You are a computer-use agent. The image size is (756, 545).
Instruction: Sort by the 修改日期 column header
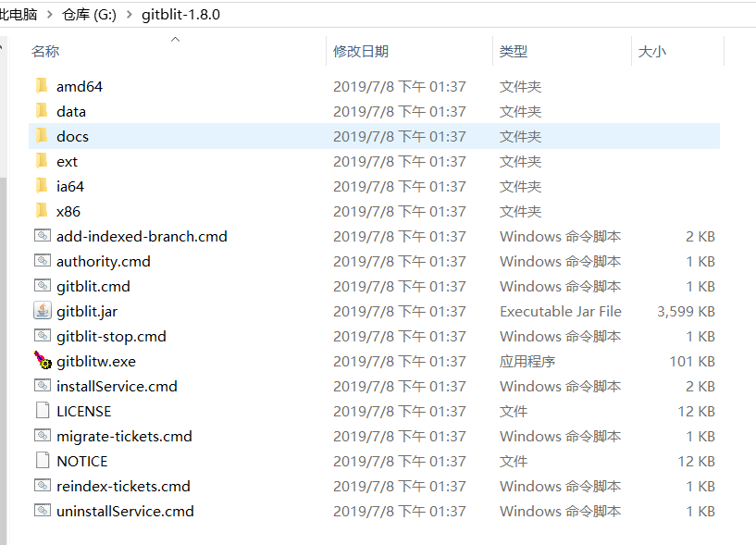361,51
